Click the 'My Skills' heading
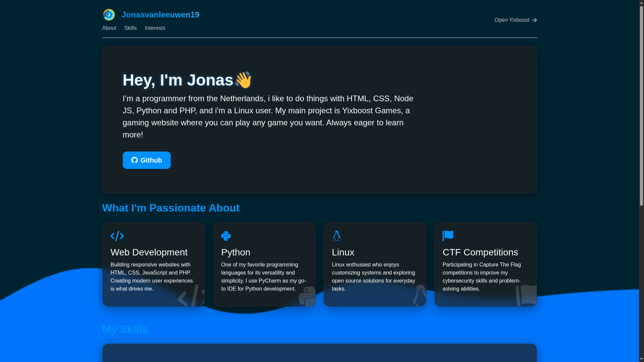The width and height of the screenshot is (644, 362). tap(125, 329)
